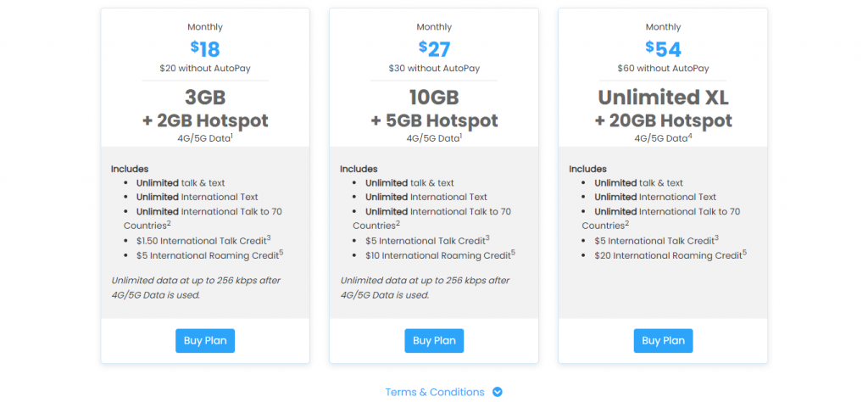Screen dimensions: 868x402
Task: Click '$60 without AutoPay' text
Action: tap(663, 69)
